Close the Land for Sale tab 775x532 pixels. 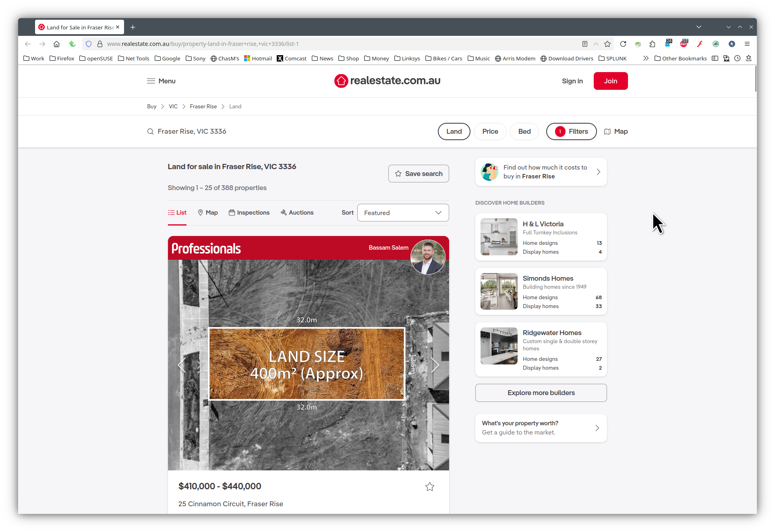118,27
